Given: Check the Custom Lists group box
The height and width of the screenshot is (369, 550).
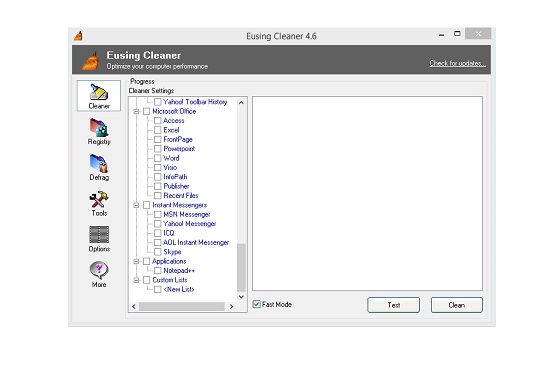Looking at the screenshot, I should tap(147, 280).
